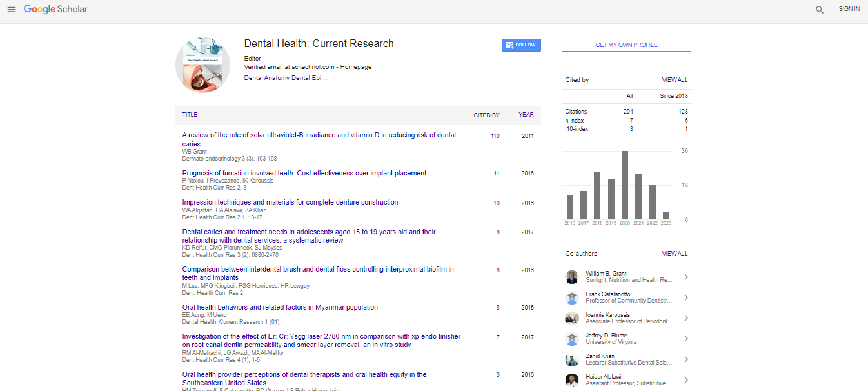This screenshot has height=391, width=868.
Task: Open citations for the laser study article
Action: [x=498, y=337]
